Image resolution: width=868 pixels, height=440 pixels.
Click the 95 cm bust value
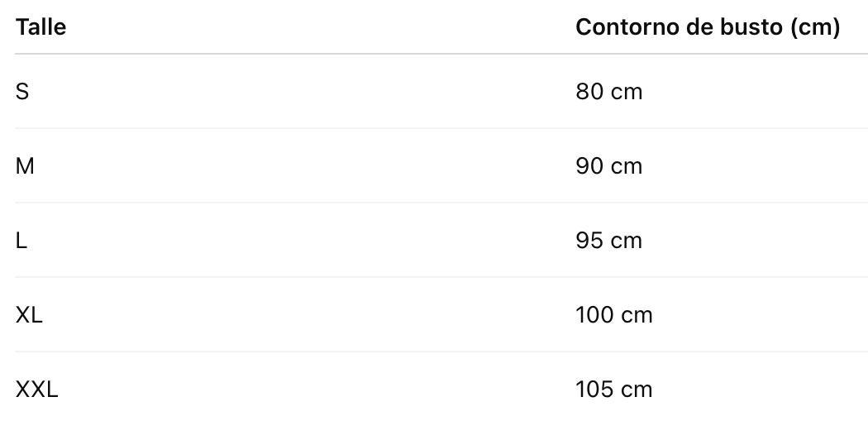click(x=609, y=241)
